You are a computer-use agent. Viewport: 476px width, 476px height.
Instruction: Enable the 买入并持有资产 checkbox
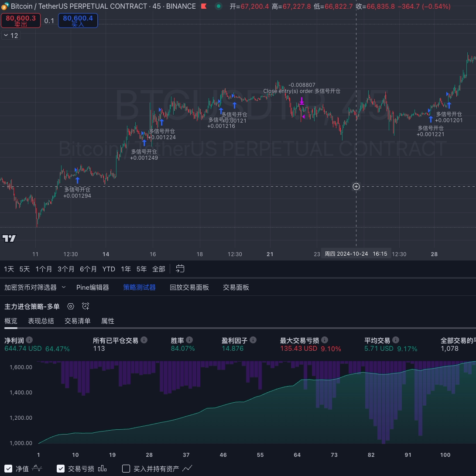click(x=126, y=469)
